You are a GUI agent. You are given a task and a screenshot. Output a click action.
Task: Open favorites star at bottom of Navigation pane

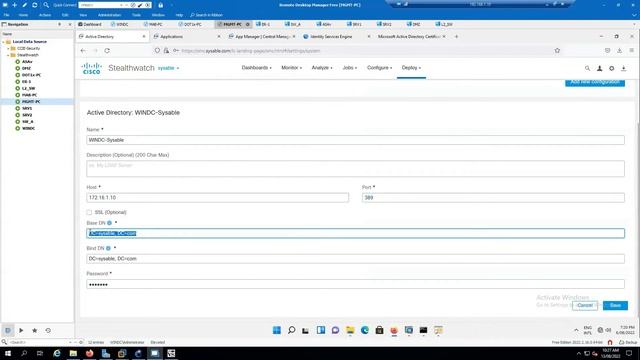click(35, 330)
